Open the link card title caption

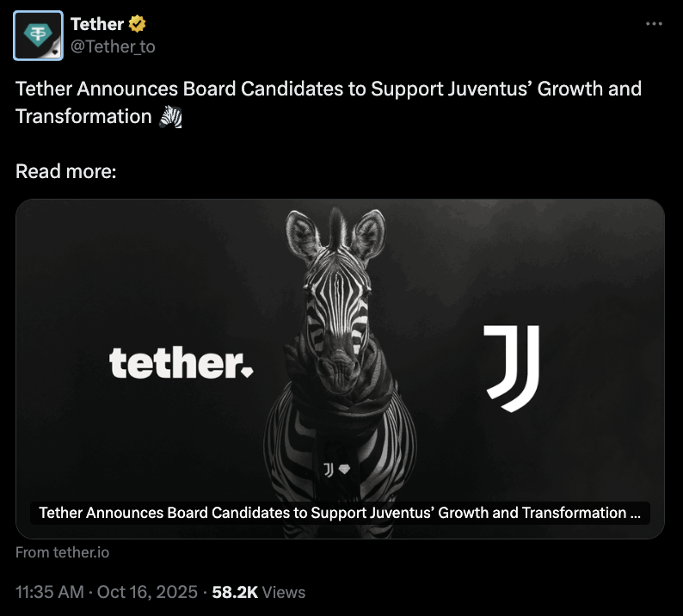[340, 513]
